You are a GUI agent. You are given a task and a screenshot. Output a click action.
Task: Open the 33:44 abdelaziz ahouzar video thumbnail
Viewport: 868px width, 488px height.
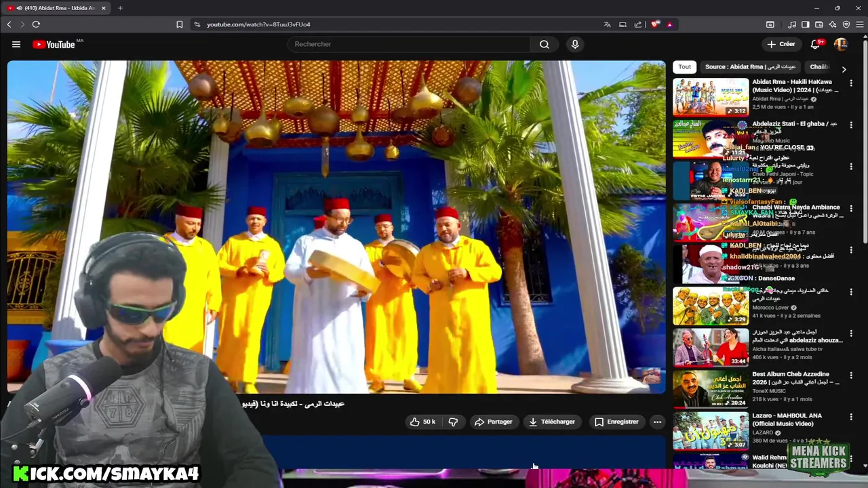coord(711,347)
